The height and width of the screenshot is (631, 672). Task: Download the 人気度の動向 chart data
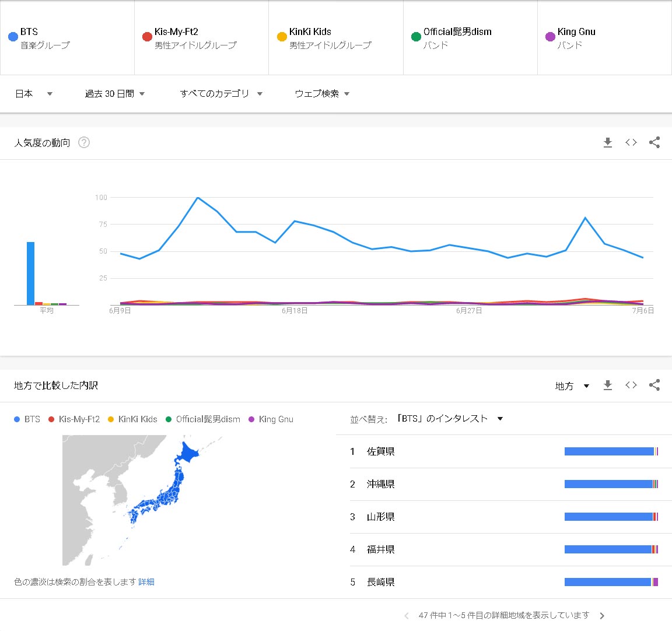(x=607, y=142)
